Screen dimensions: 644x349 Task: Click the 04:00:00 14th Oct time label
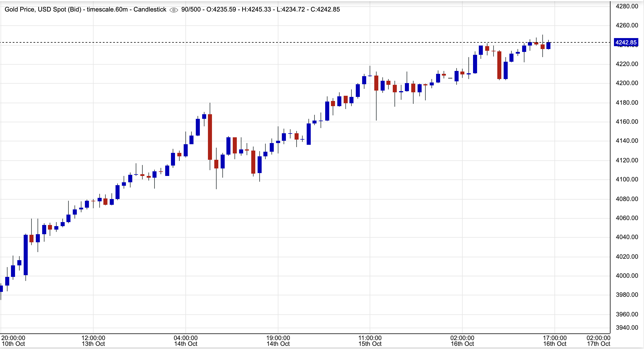pyautogui.click(x=186, y=341)
